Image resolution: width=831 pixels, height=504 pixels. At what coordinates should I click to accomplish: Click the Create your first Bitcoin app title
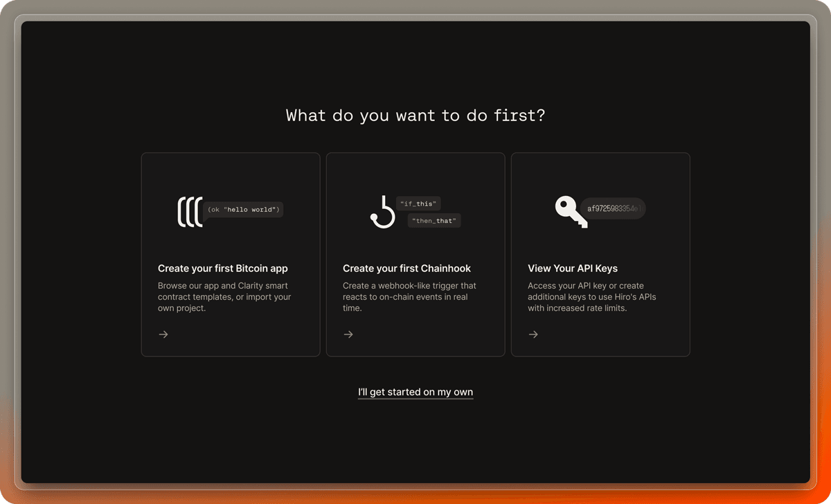[x=223, y=268]
